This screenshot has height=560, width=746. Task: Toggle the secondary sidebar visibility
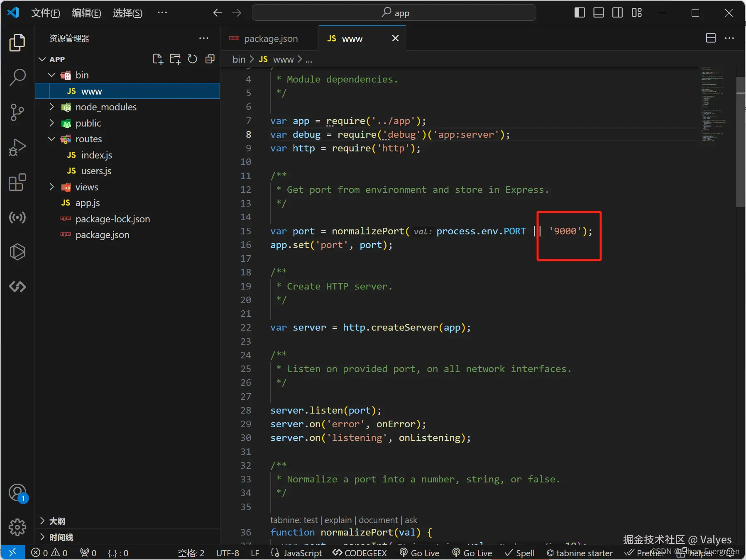[617, 13]
